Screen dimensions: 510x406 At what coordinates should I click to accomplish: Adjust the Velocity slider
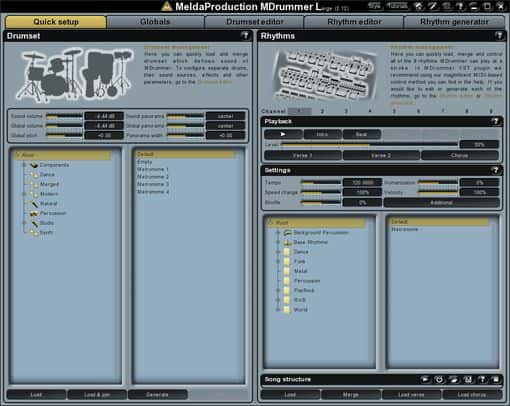click(438, 192)
